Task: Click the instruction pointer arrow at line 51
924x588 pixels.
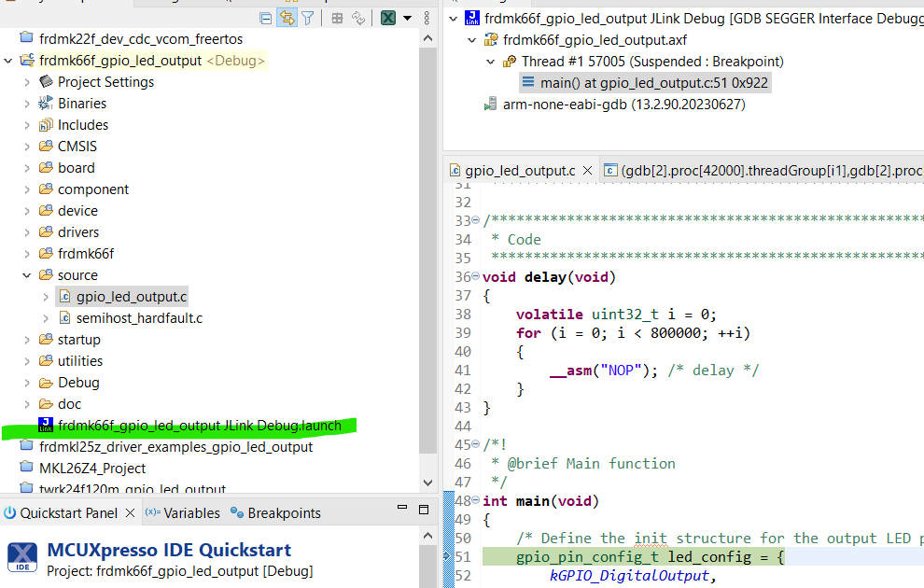Action: click(x=447, y=555)
